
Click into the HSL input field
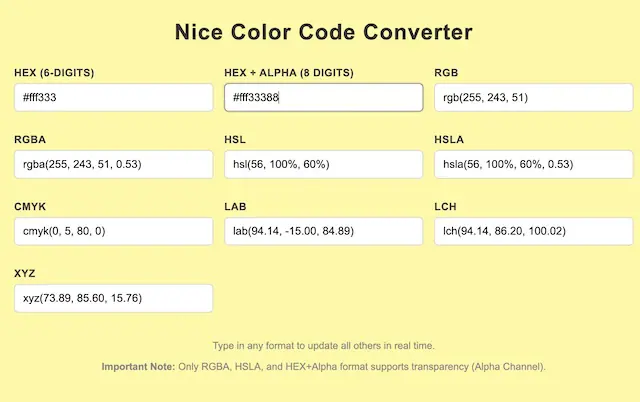click(323, 165)
